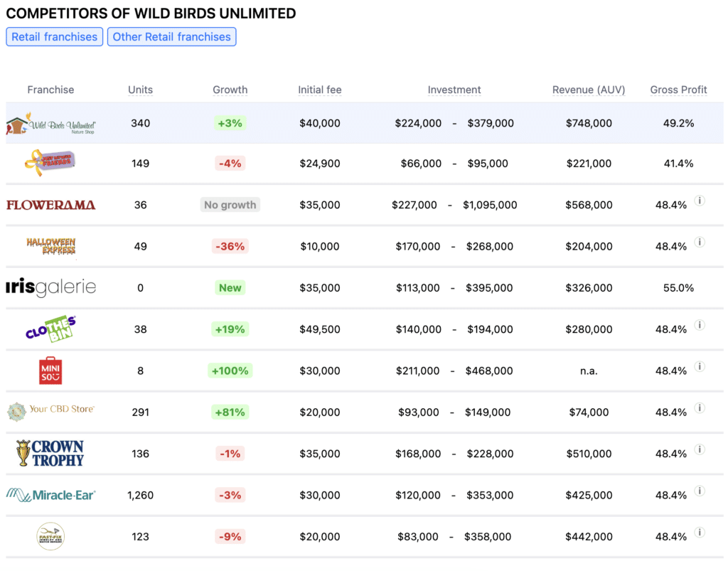
Task: Click the 1,260 units value
Action: (x=140, y=496)
